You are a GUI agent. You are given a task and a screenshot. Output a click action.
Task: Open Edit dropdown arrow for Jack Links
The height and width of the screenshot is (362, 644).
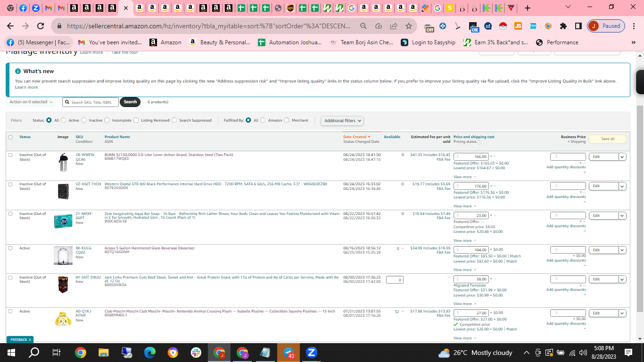pyautogui.click(x=622, y=280)
